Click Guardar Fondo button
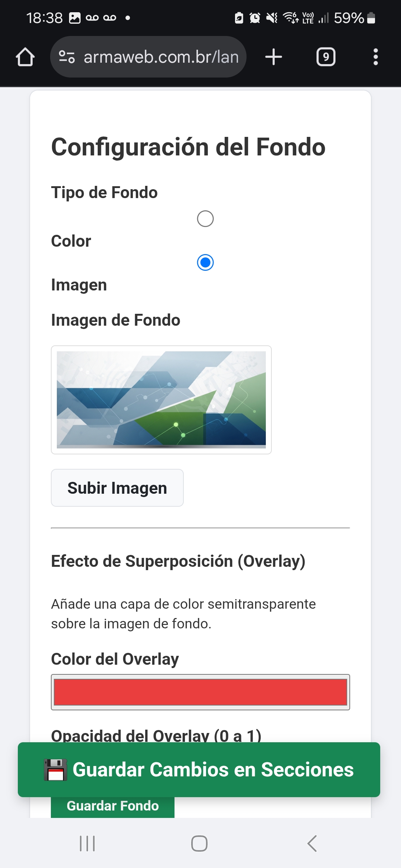The height and width of the screenshot is (868, 401). point(113,807)
